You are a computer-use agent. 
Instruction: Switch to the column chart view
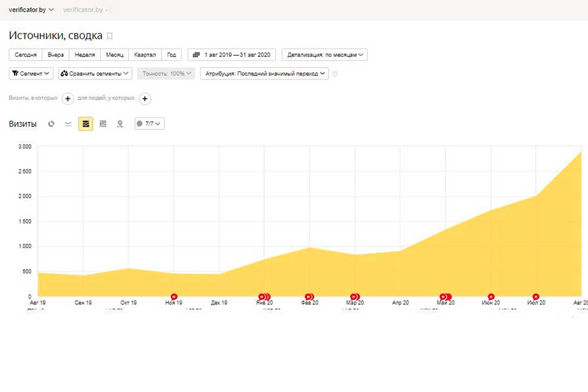[103, 124]
